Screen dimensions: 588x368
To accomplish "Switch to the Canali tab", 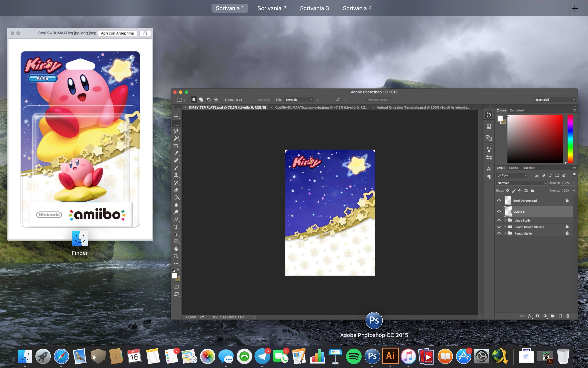I will [x=513, y=168].
